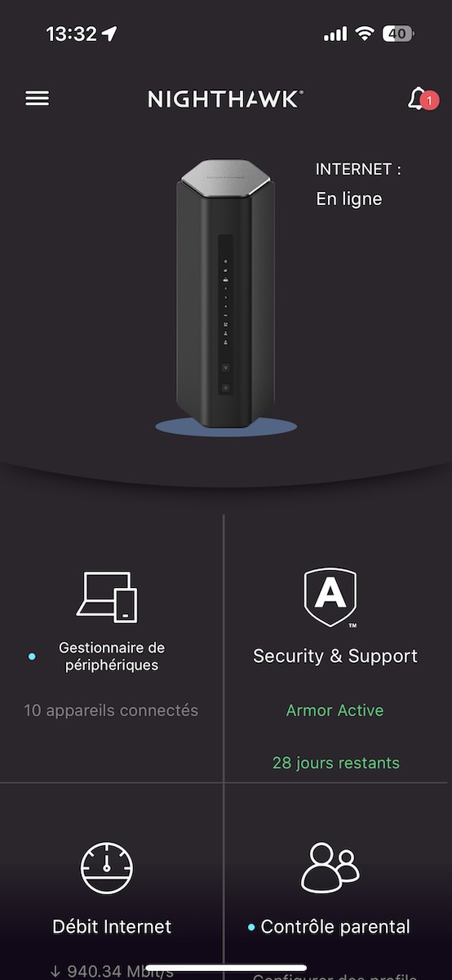The image size is (452, 980).
Task: Open the device manager laptop icon
Action: click(x=107, y=597)
